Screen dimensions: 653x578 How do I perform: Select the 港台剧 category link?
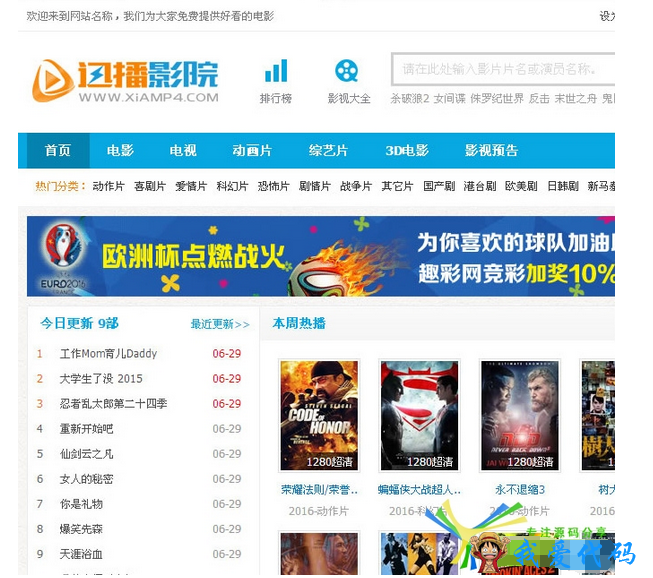coord(480,186)
